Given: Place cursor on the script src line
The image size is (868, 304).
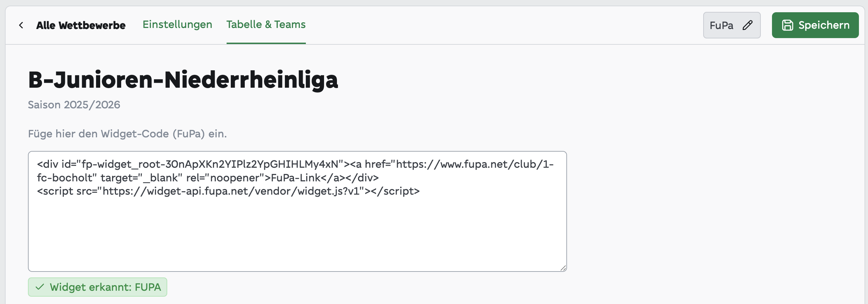Looking at the screenshot, I should point(228,191).
